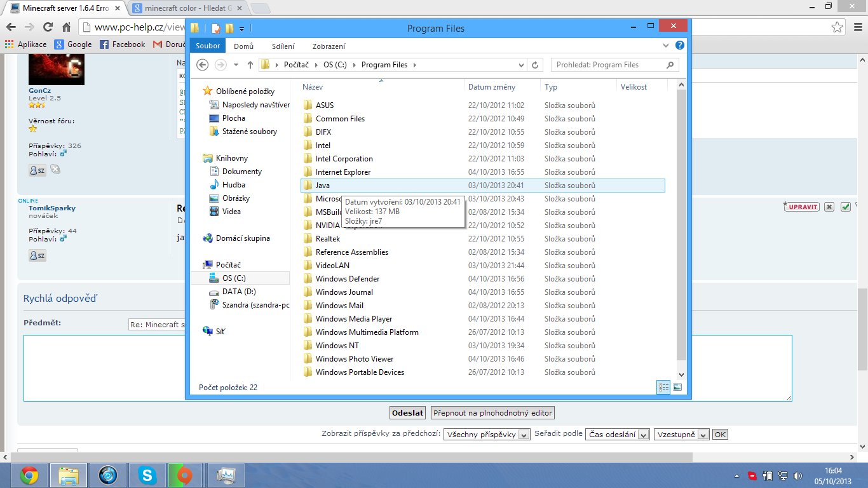The image size is (868, 488).
Task: Switch to details view icon in Explorer status bar
Action: (663, 387)
